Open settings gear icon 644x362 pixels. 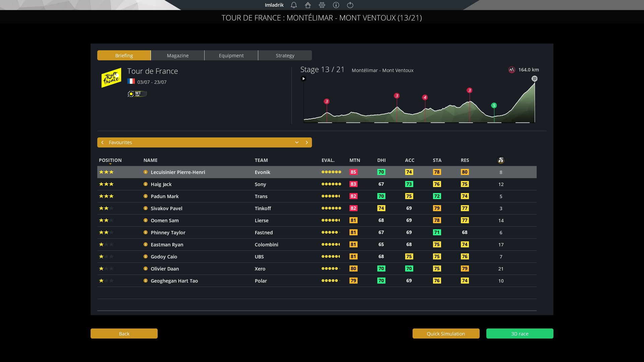(x=322, y=5)
